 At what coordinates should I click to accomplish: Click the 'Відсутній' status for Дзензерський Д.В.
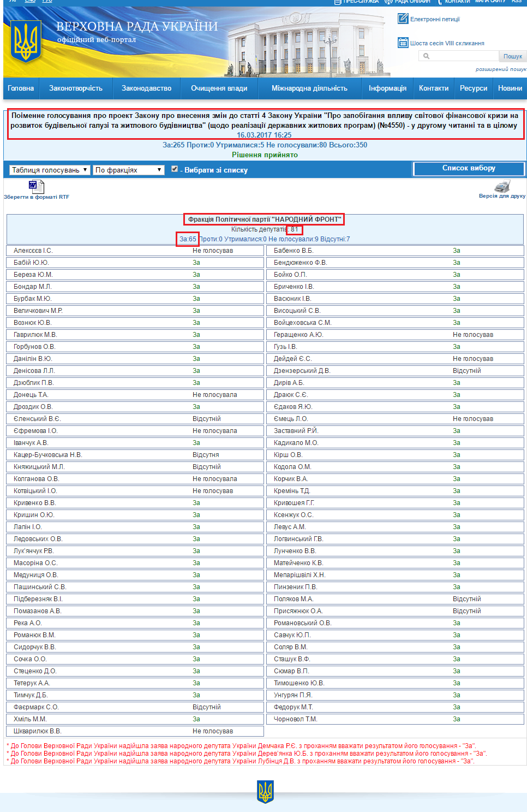tap(467, 371)
